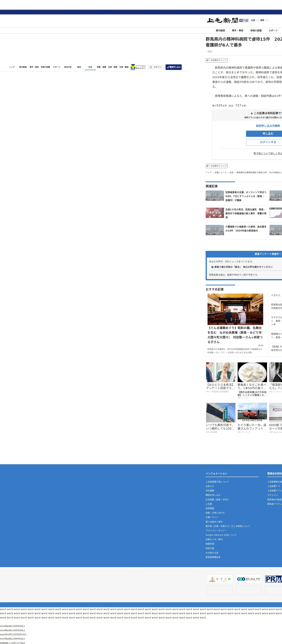Screen dimensions: 282x644
Task: Open スポーツ in the floating nav bar
Action: [57, 67]
